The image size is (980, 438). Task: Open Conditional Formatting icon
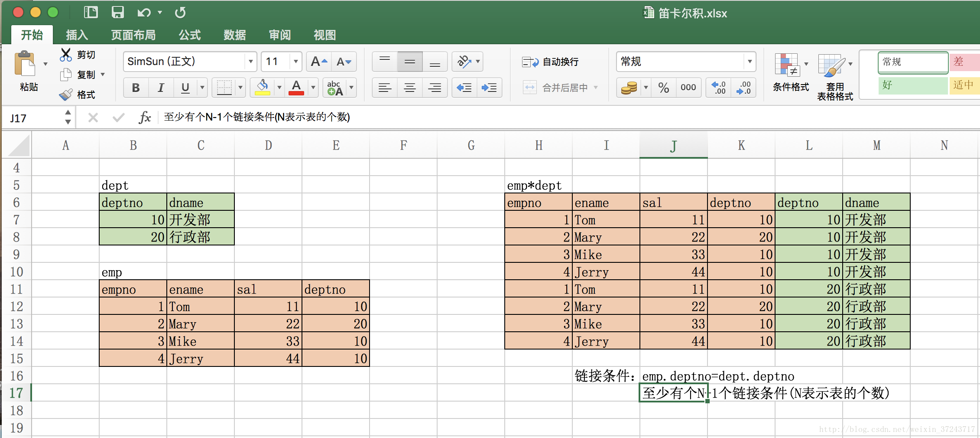click(x=787, y=65)
